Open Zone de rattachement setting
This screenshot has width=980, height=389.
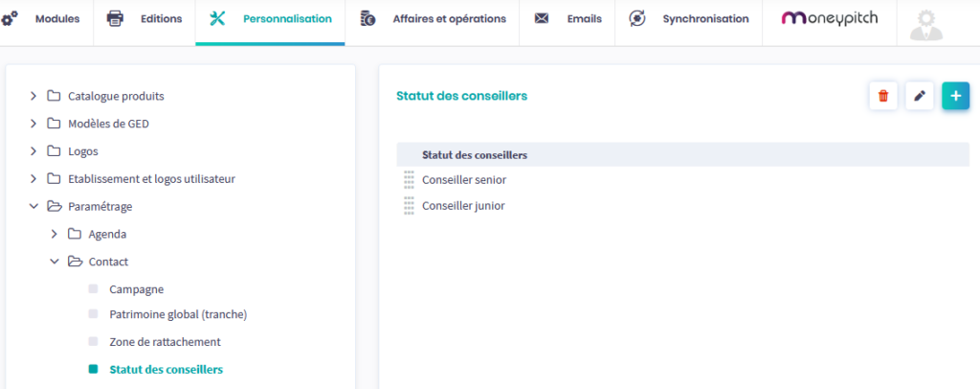(x=165, y=341)
